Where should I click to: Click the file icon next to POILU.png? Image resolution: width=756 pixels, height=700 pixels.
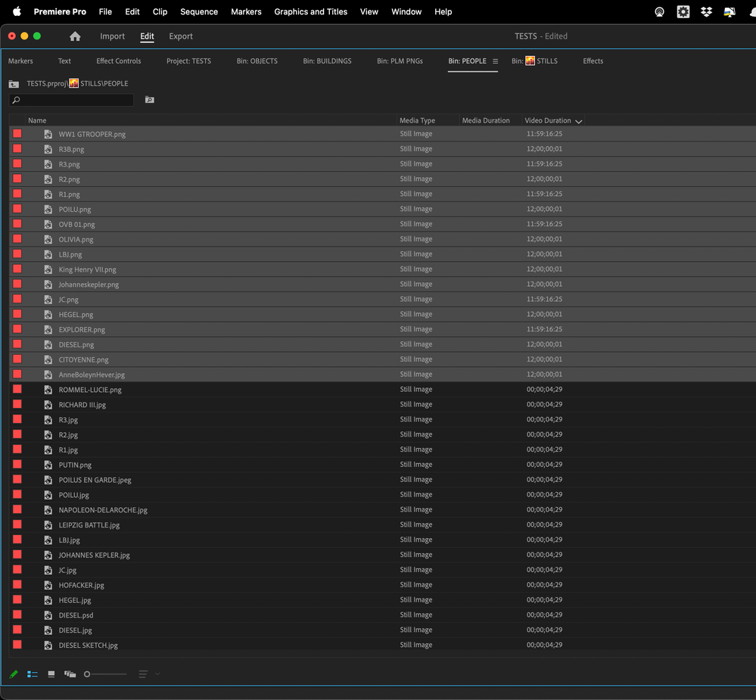coord(48,209)
